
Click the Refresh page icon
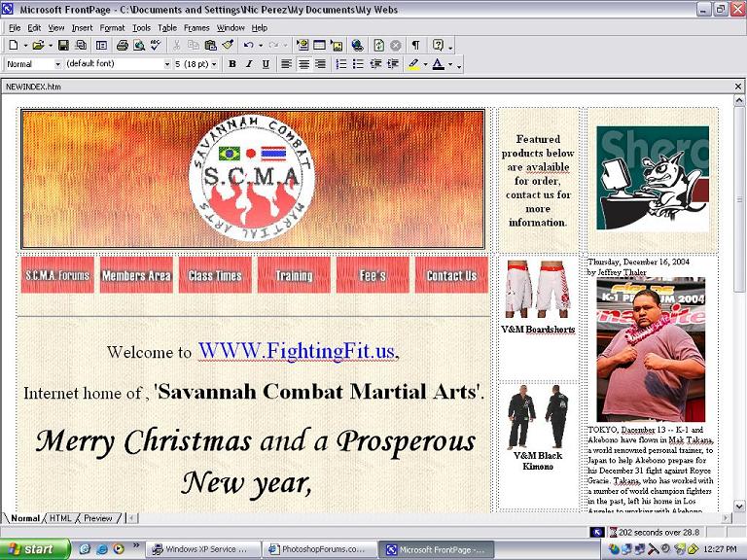click(x=379, y=46)
